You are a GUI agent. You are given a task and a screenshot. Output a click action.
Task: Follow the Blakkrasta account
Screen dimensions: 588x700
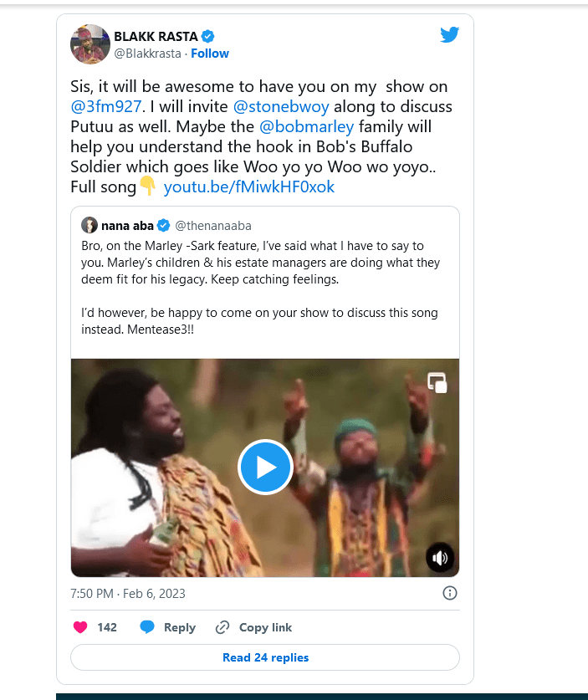coord(210,54)
